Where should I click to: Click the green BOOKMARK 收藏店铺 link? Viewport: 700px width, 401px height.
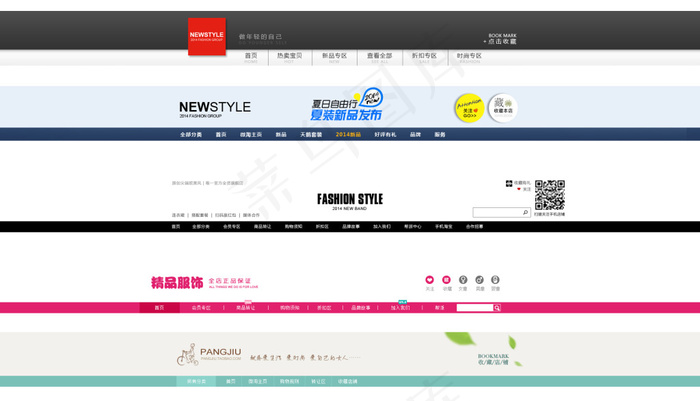[494, 359]
